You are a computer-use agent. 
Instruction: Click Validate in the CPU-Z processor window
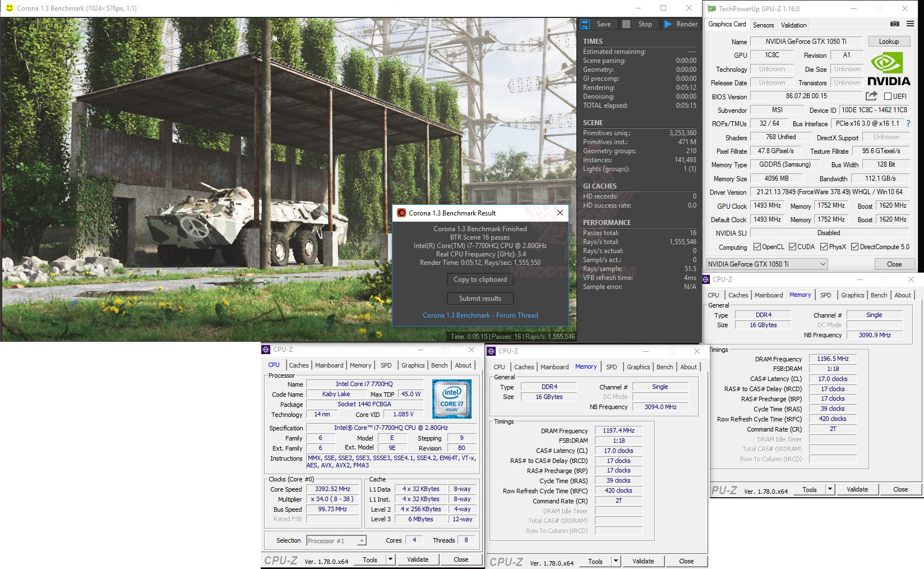[x=418, y=559]
